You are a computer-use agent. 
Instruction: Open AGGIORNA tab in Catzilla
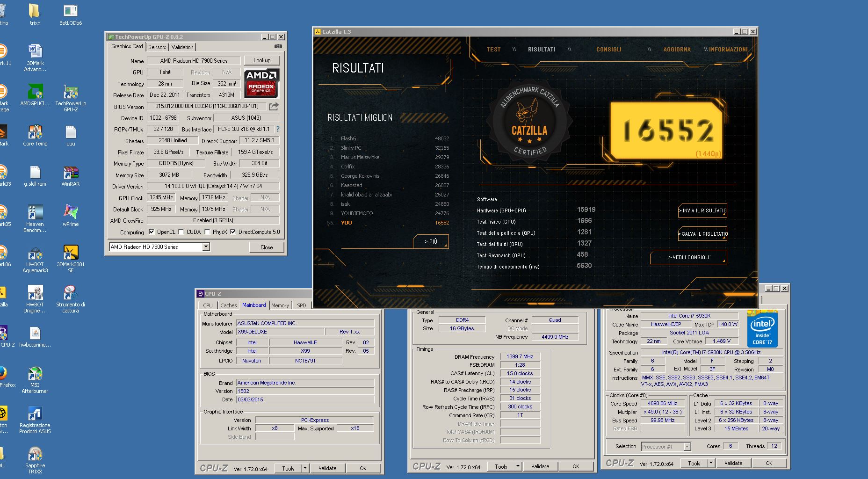tap(677, 49)
